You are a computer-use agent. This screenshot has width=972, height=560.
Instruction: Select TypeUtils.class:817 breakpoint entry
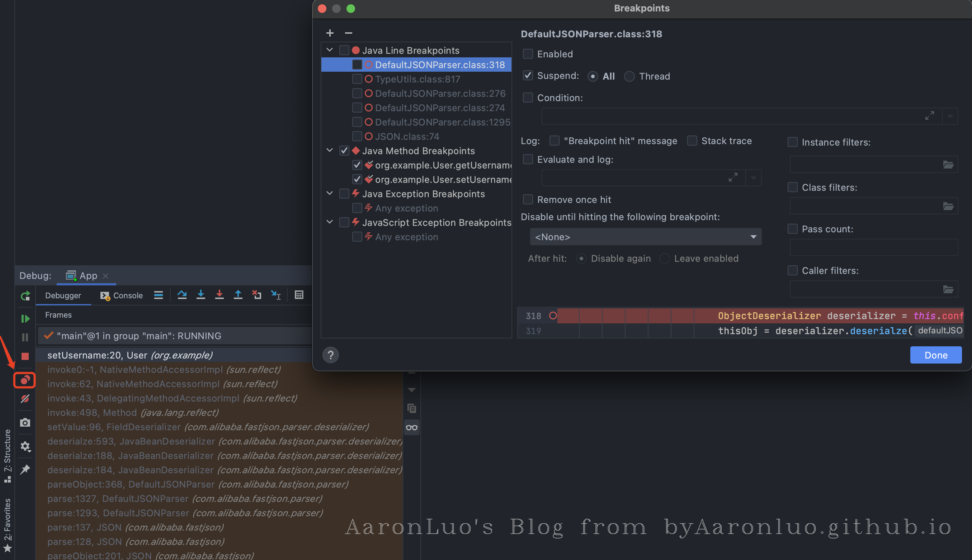417,79
